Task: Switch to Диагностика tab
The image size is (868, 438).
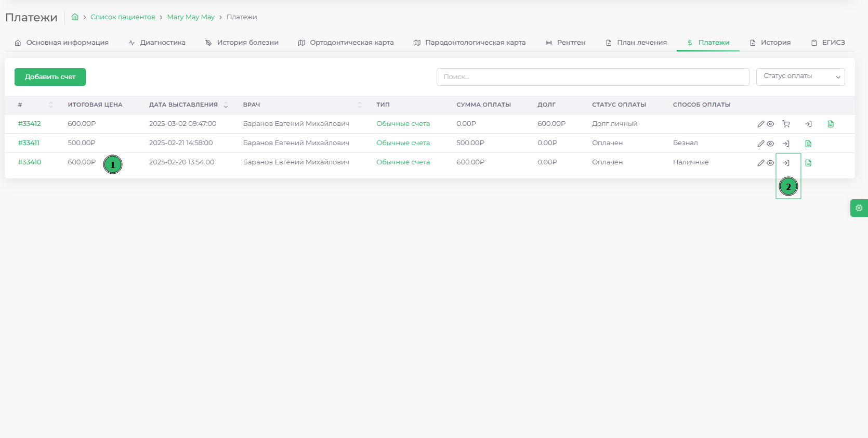Action: [157, 43]
